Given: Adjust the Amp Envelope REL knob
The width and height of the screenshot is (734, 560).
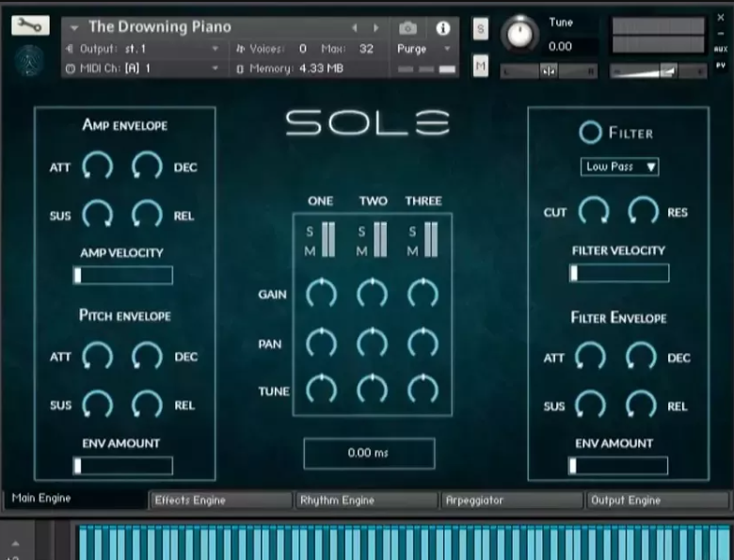Looking at the screenshot, I should pos(147,214).
